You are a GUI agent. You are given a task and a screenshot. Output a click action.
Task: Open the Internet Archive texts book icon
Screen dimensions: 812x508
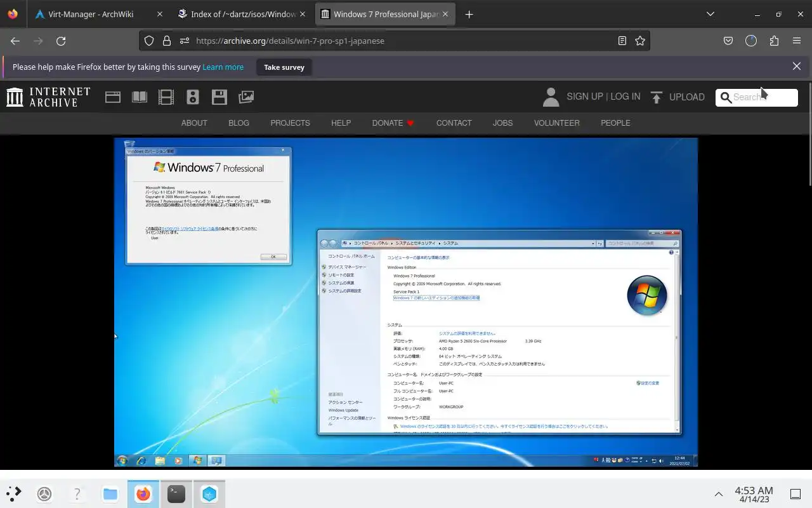139,97
